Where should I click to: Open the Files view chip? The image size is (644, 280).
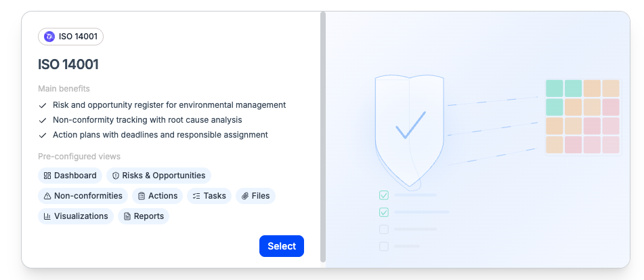(255, 196)
